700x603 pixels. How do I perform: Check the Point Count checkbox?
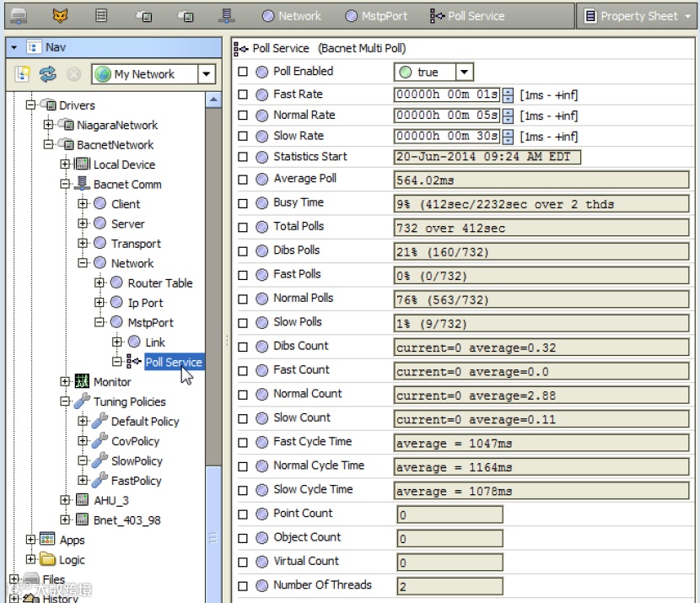[x=243, y=514]
